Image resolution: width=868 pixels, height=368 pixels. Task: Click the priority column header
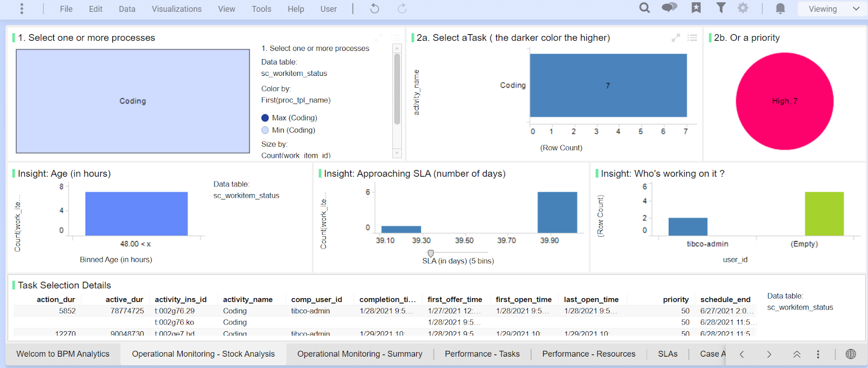(675, 299)
